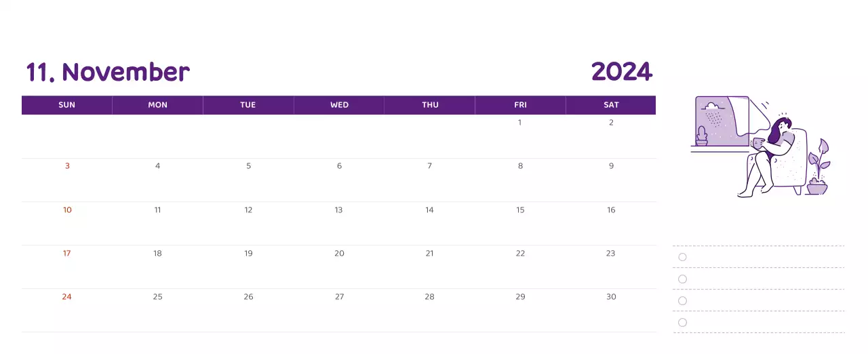Click the SUN column header

pyautogui.click(x=66, y=105)
